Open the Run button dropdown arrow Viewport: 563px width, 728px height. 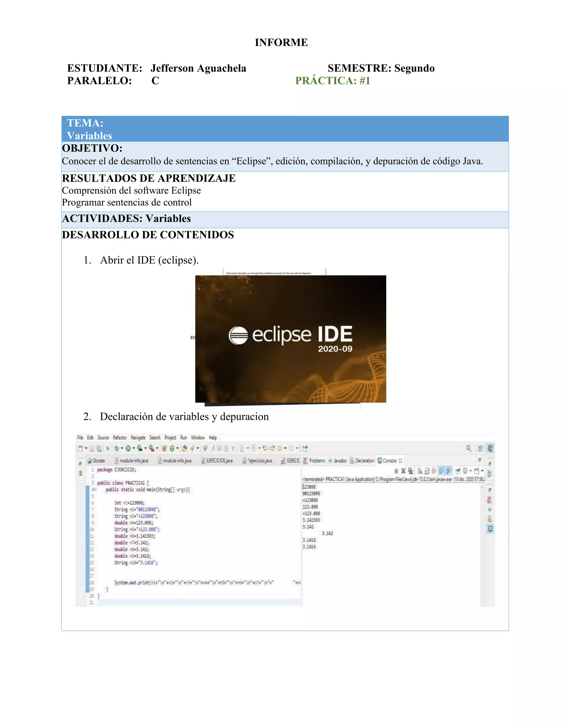(x=134, y=449)
